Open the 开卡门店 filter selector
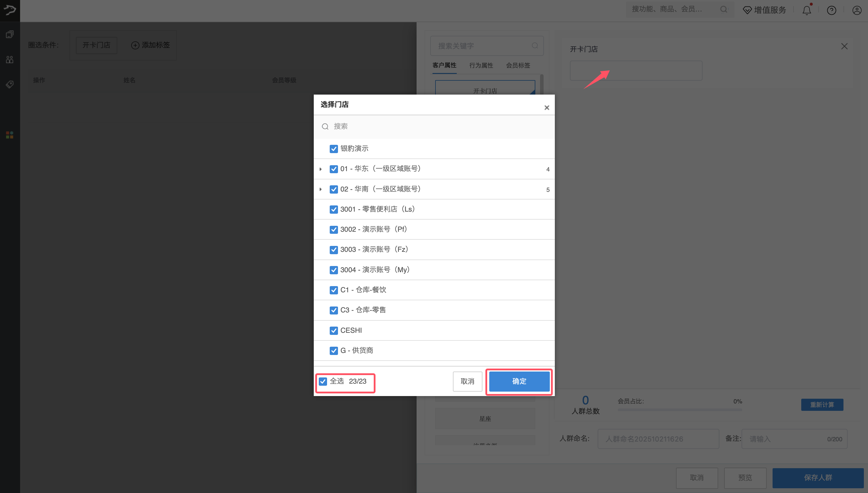Screen dimensions: 868x493 (635, 70)
